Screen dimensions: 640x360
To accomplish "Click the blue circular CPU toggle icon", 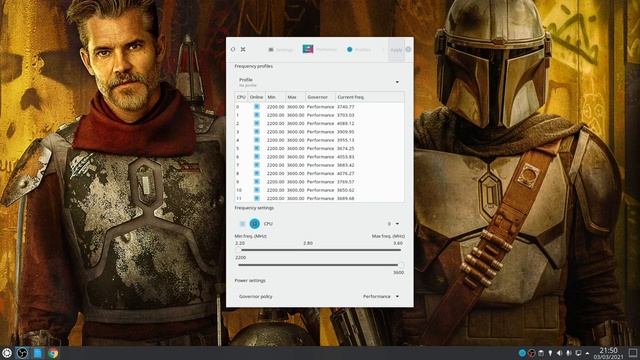I will 255,224.
